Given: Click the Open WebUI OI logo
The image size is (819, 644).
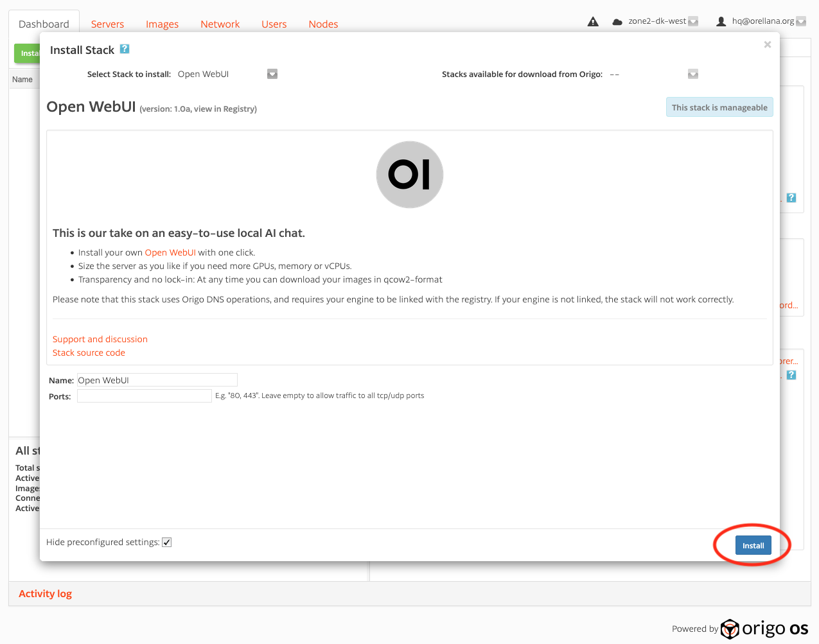Looking at the screenshot, I should tap(410, 175).
